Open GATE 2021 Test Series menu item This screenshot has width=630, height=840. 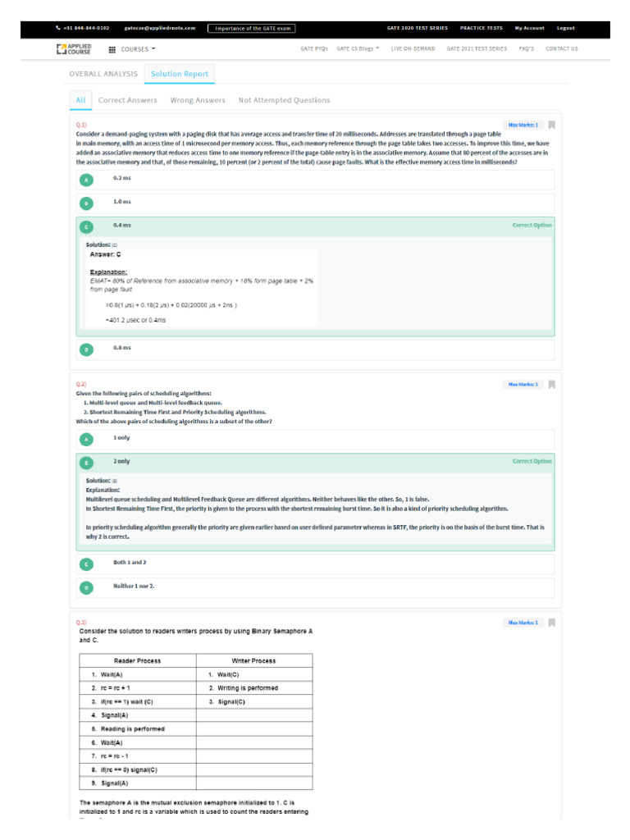point(477,48)
